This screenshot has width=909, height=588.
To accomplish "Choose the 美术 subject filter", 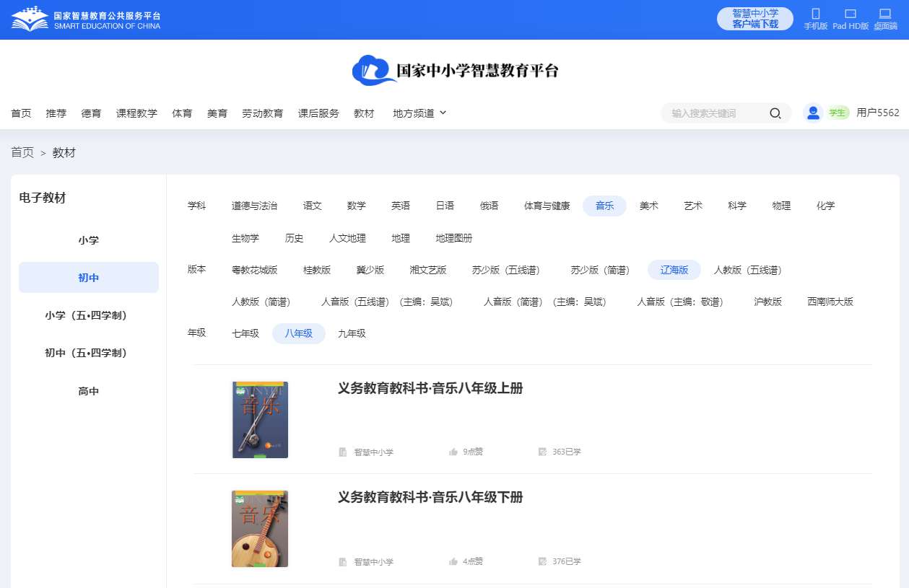I will pos(648,206).
